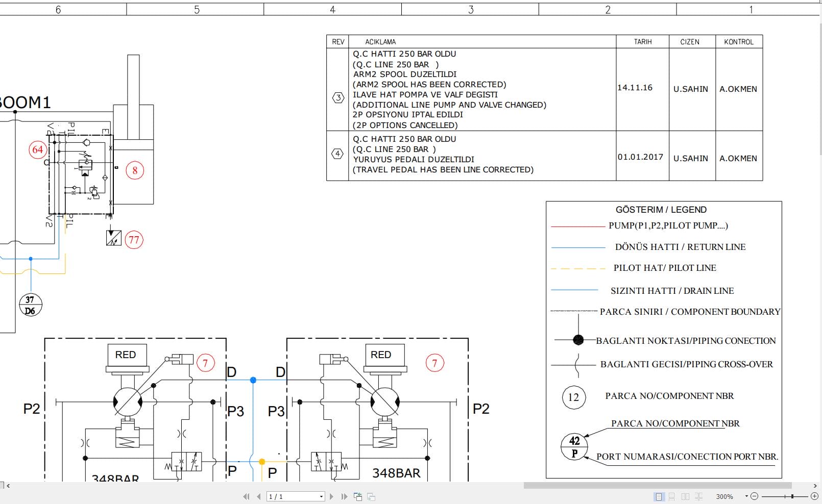Enable continuous page scrolling mode
Screen dimensions: 822x504
[x=671, y=496]
